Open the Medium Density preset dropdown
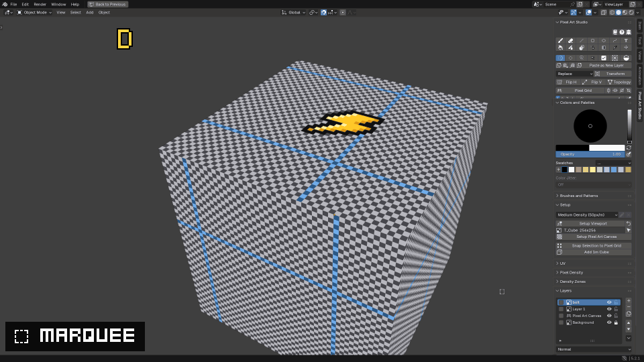Viewport: 644px width, 362px height. pyautogui.click(x=588, y=215)
